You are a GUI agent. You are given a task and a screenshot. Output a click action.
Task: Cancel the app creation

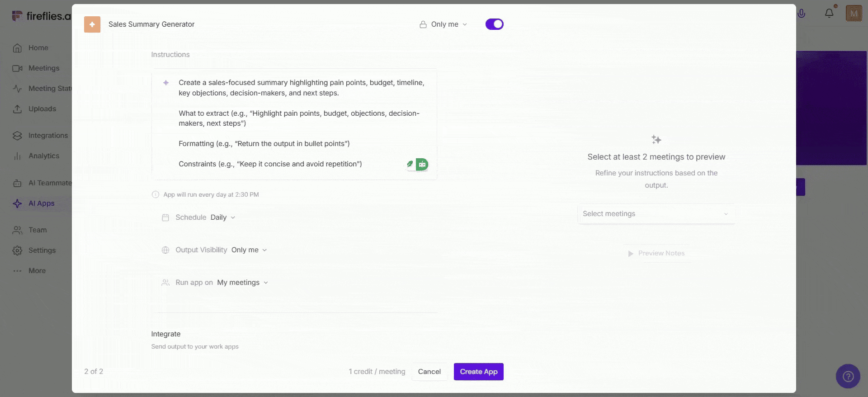[x=429, y=371]
